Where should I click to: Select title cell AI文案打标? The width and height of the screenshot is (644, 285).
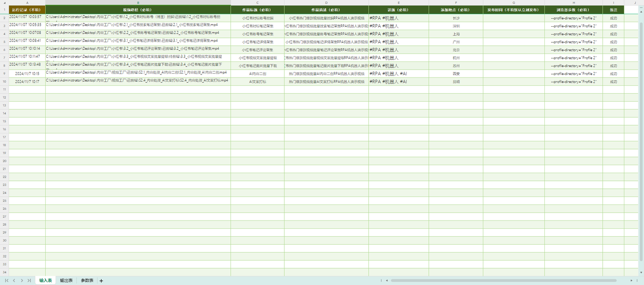click(x=258, y=81)
